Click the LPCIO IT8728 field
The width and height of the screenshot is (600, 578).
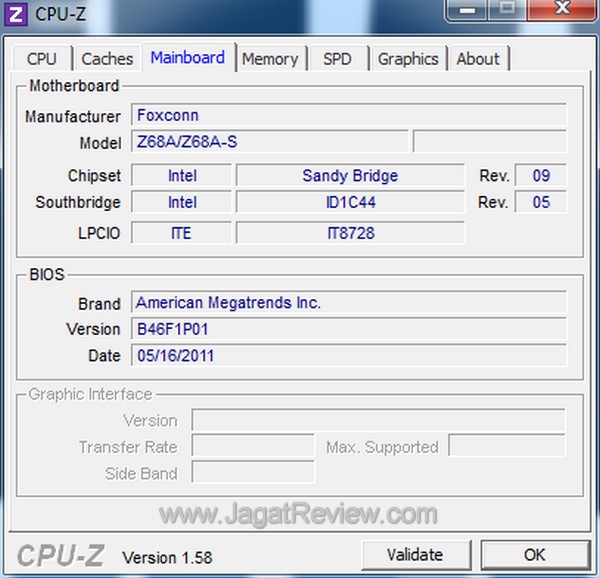pos(350,232)
